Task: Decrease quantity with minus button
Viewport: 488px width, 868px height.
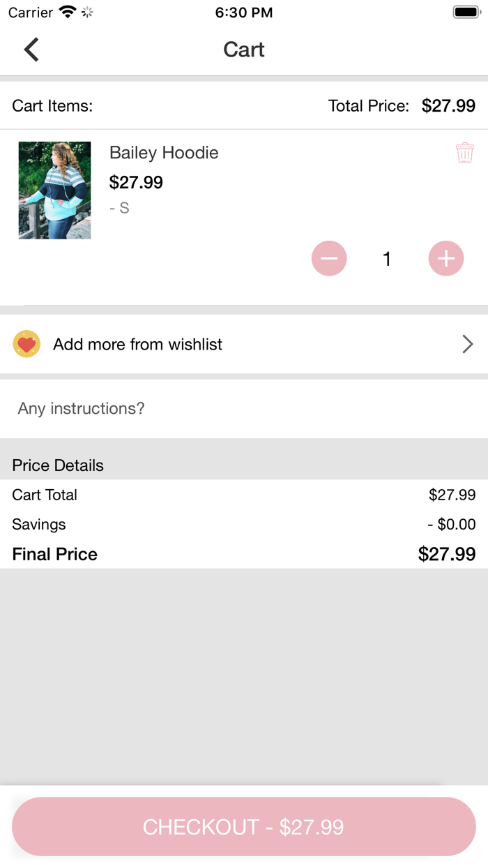Action: pos(329,259)
